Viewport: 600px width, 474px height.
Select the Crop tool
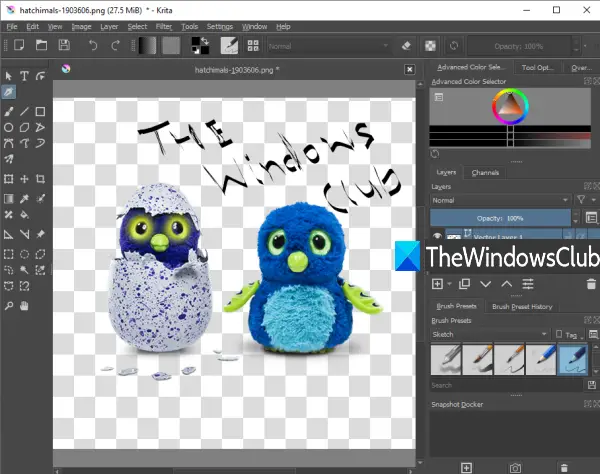coord(40,179)
